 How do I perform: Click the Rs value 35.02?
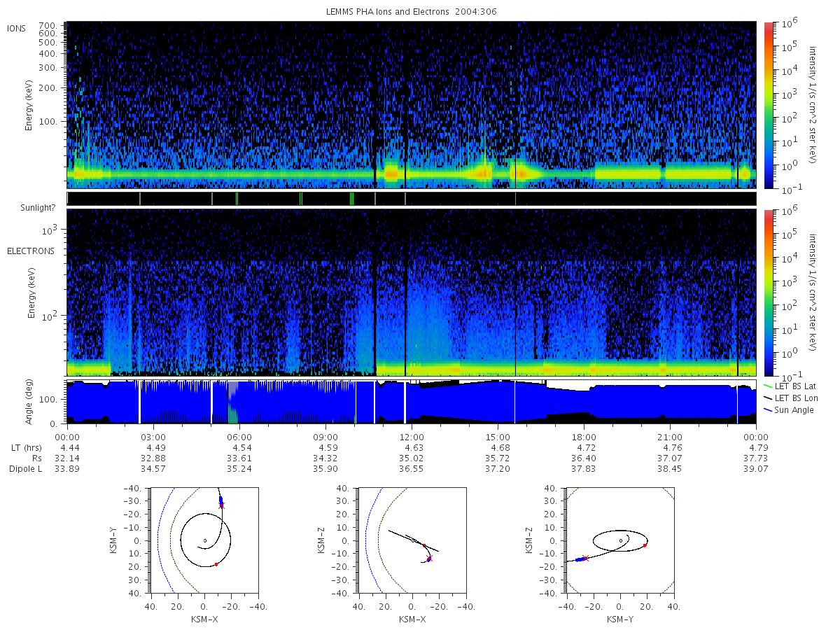tap(412, 458)
